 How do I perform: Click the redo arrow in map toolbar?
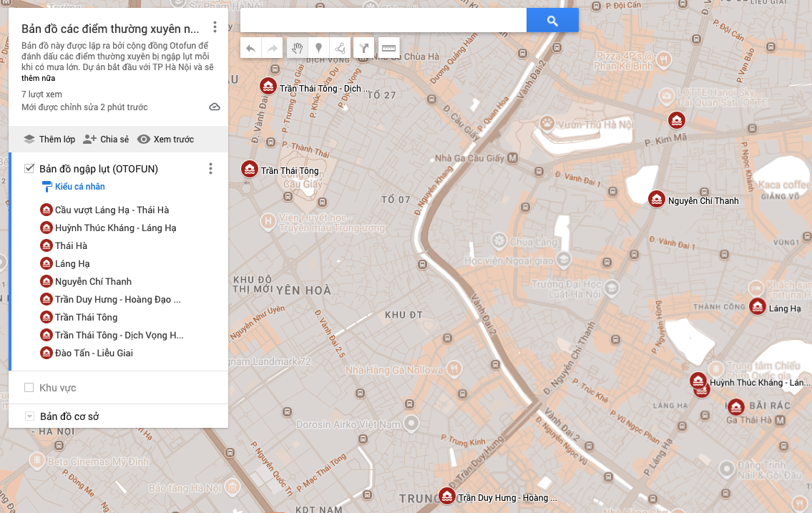tap(272, 48)
